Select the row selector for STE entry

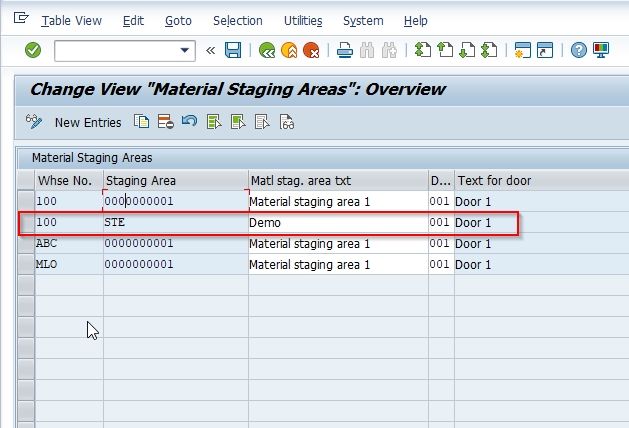(26, 223)
